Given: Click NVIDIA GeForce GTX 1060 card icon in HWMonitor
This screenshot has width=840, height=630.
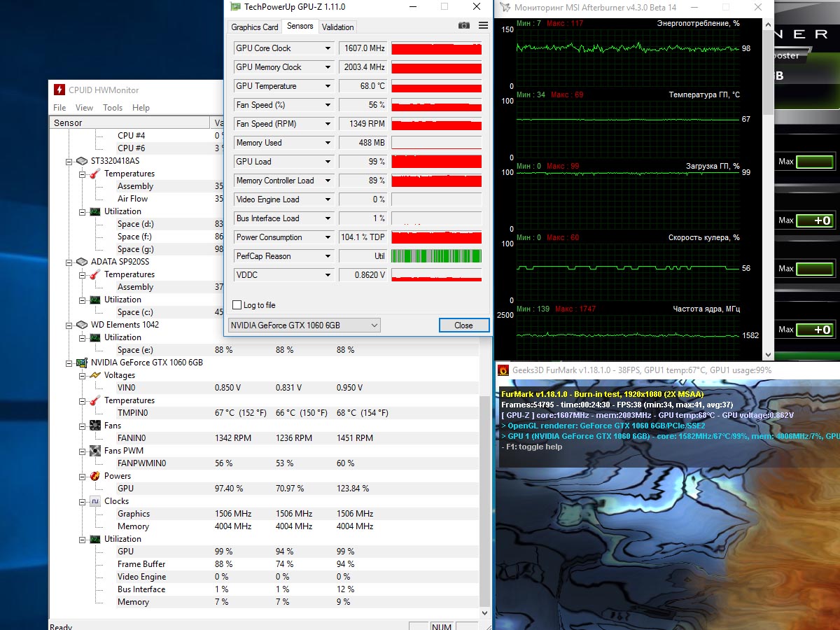Looking at the screenshot, I should click(82, 363).
